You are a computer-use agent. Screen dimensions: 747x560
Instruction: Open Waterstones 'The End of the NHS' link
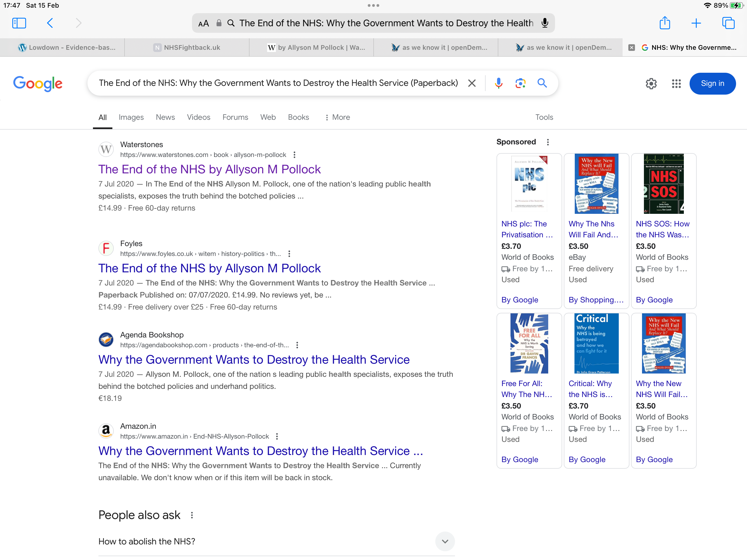pyautogui.click(x=209, y=169)
